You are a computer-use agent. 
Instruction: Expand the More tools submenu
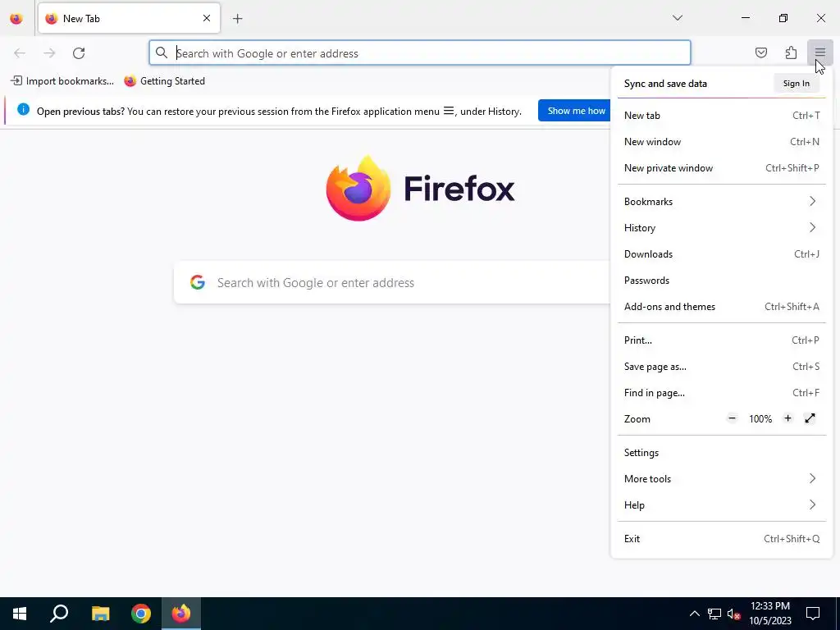[x=722, y=479]
